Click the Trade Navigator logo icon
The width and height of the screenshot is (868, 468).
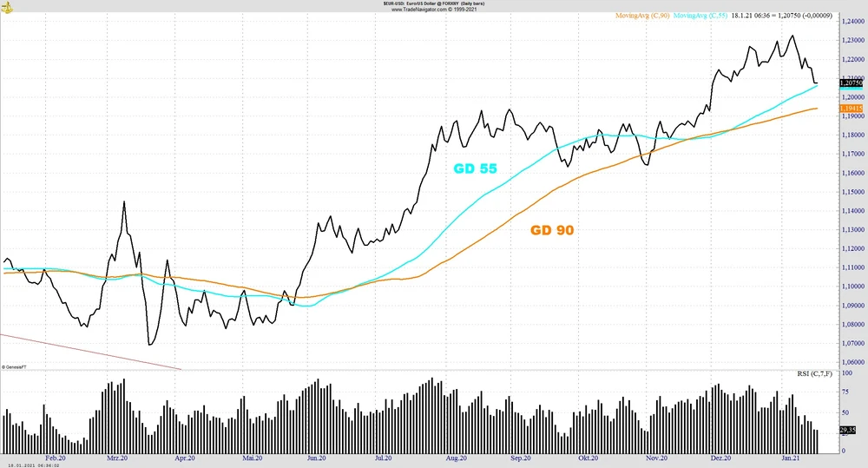coord(7,7)
